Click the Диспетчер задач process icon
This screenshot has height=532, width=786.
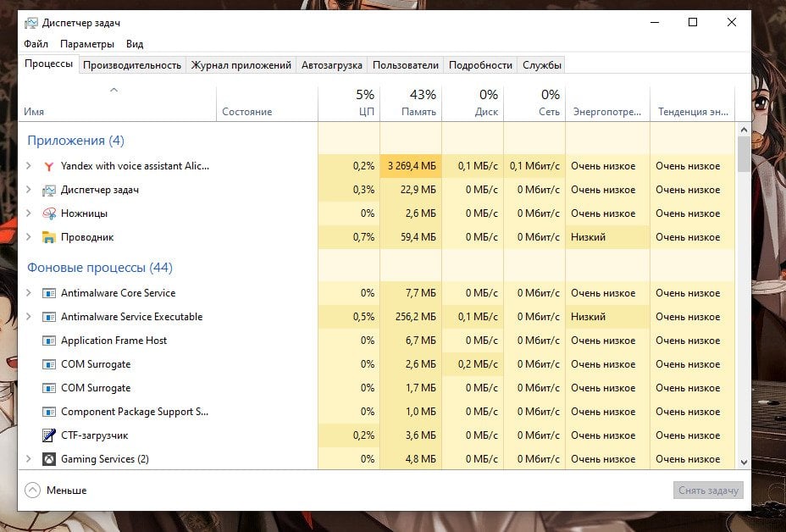[48, 190]
